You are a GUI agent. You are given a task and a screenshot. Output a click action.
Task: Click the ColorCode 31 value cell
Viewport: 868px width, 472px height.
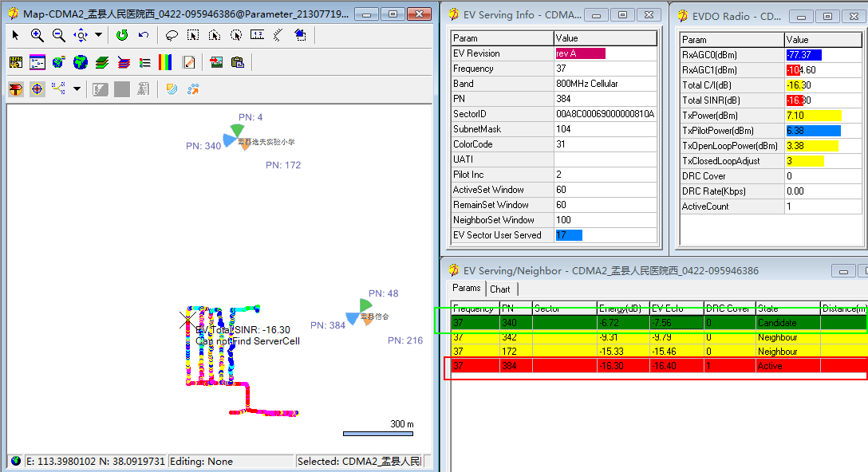coord(605,144)
